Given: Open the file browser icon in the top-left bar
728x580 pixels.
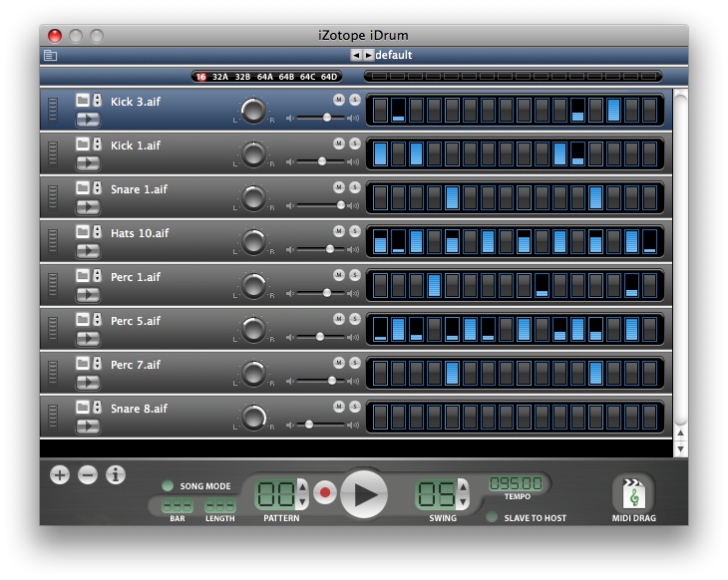Looking at the screenshot, I should [50, 56].
